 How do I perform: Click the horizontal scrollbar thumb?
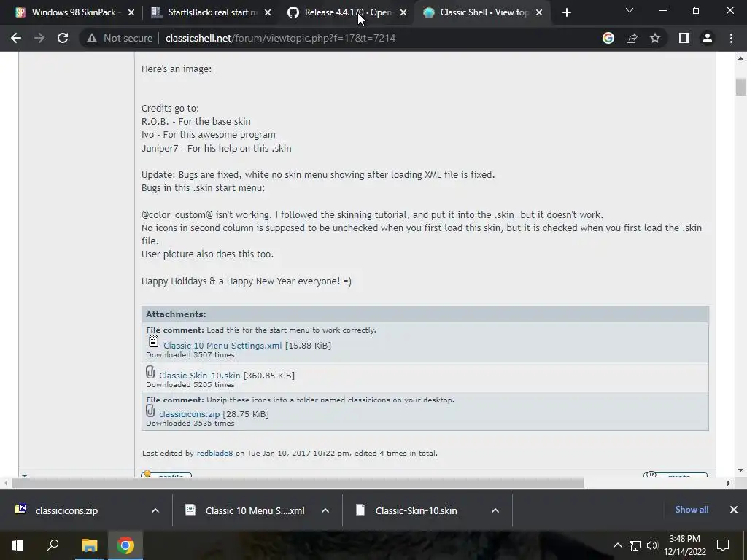point(298,483)
